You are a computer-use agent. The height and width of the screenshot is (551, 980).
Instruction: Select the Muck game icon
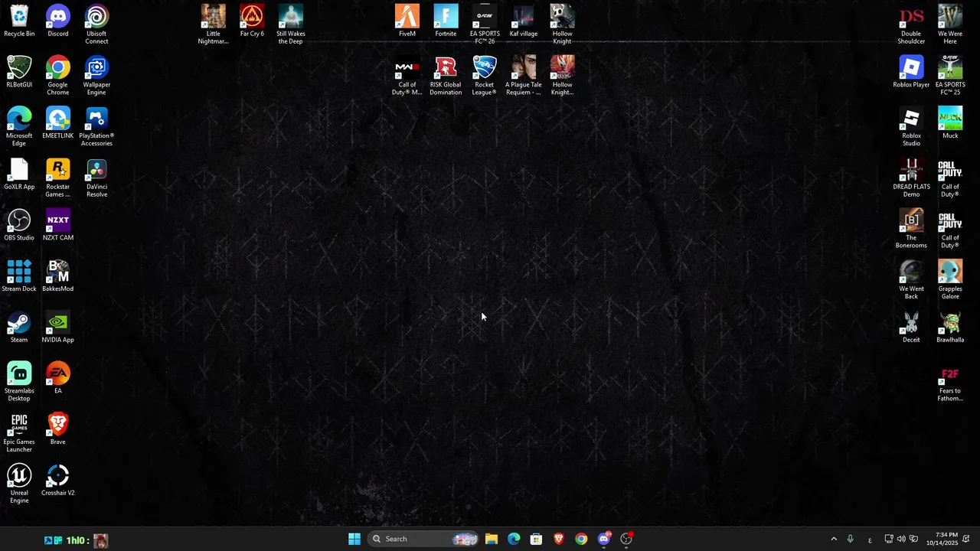coord(950,123)
